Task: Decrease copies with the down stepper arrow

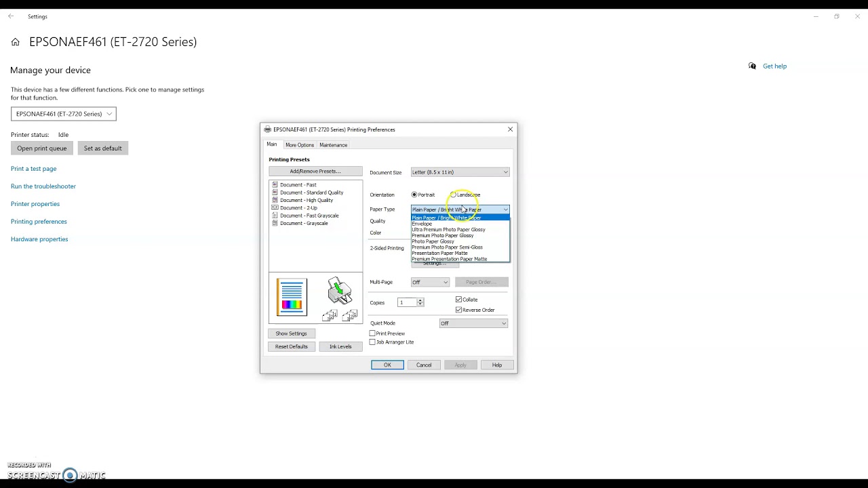Action: (420, 304)
